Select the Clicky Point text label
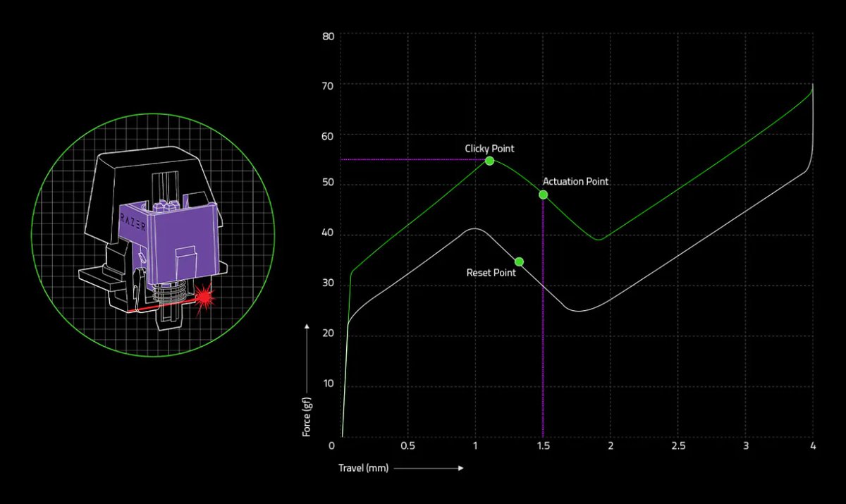This screenshot has height=504, width=846. [489, 148]
